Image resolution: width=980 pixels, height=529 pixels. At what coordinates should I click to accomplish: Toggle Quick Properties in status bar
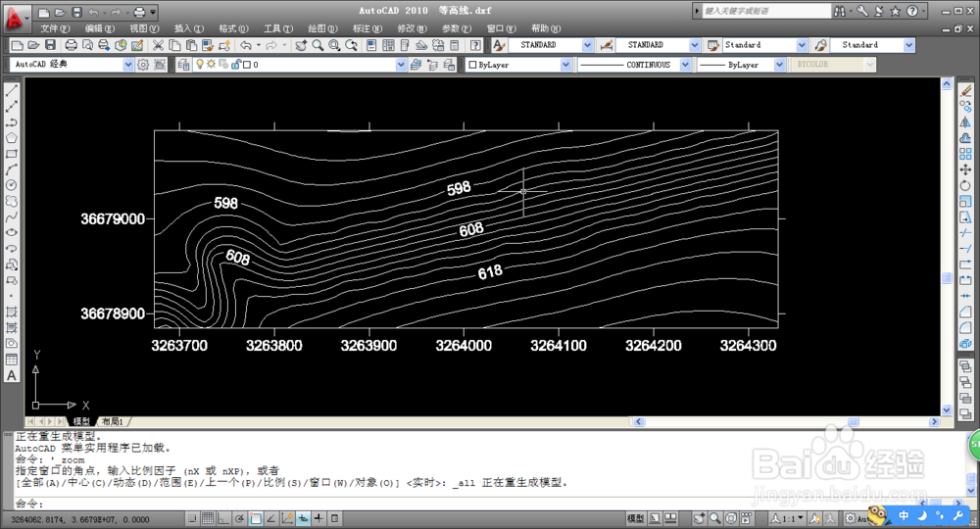(335, 518)
